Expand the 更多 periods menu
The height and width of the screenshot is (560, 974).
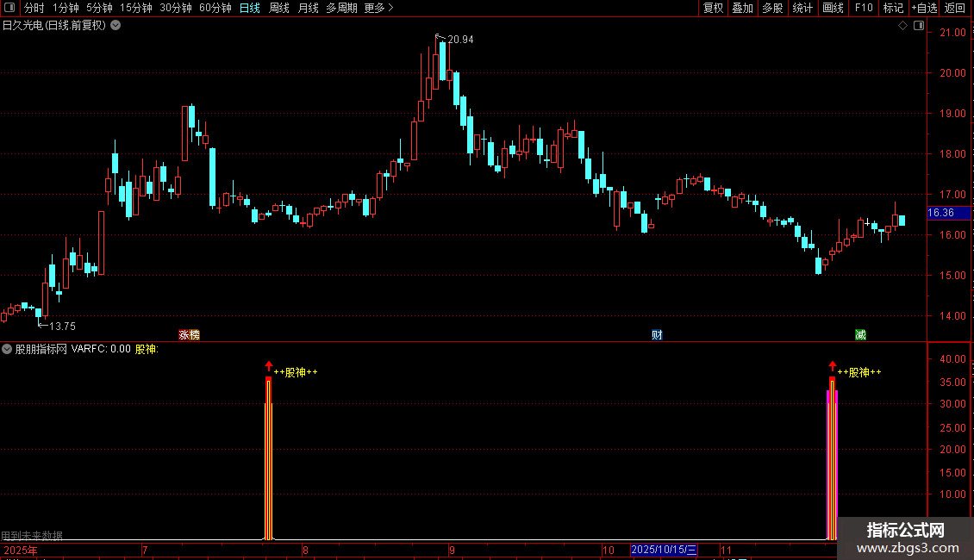click(x=378, y=8)
